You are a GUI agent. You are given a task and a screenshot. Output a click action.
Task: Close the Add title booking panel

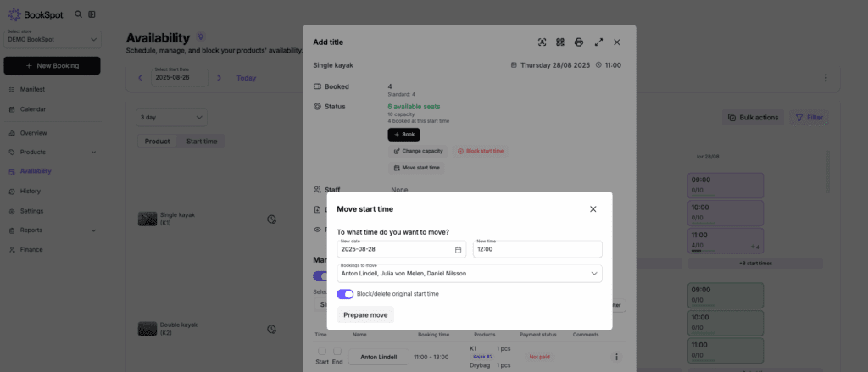click(x=617, y=42)
